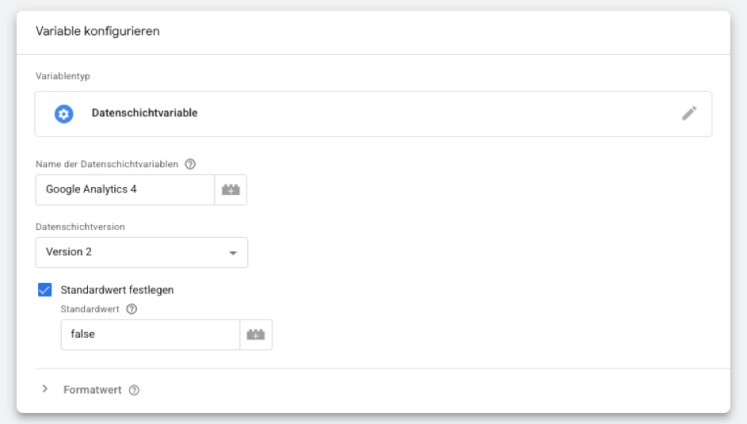Open help for Name der Datenschichtvariablen
747x424 pixels.
click(190, 164)
